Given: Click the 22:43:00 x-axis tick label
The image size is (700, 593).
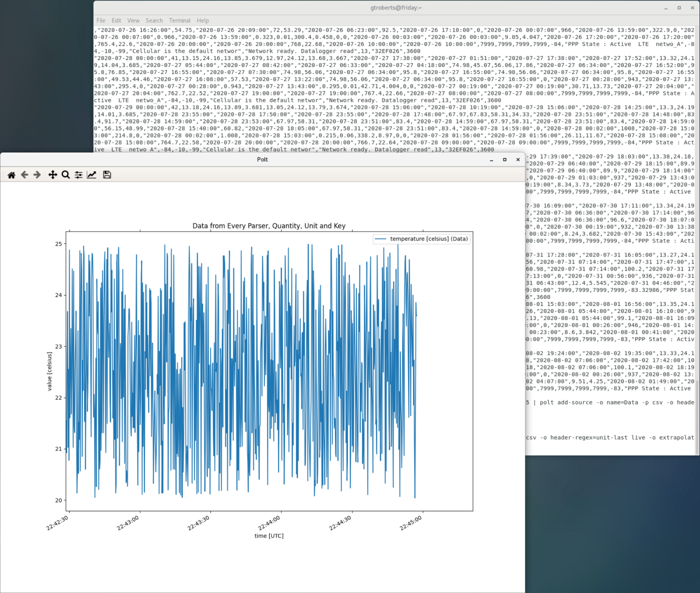Looking at the screenshot, I should click(x=128, y=523).
